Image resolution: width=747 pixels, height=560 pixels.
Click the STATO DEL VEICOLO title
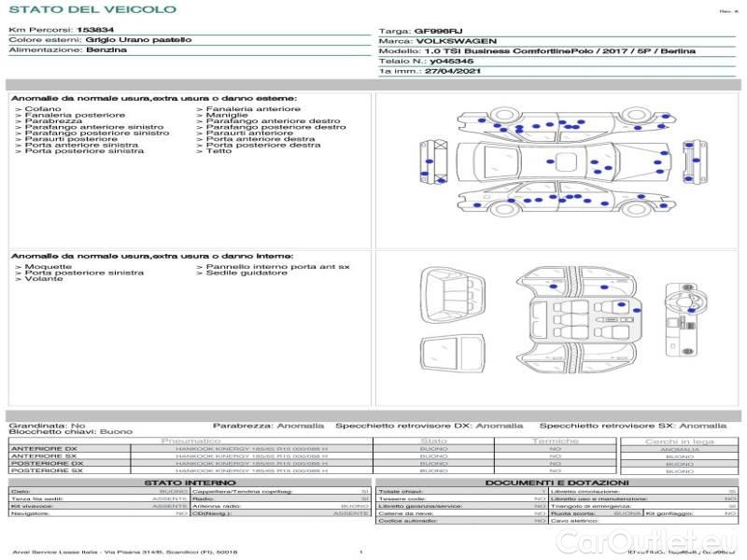92,10
